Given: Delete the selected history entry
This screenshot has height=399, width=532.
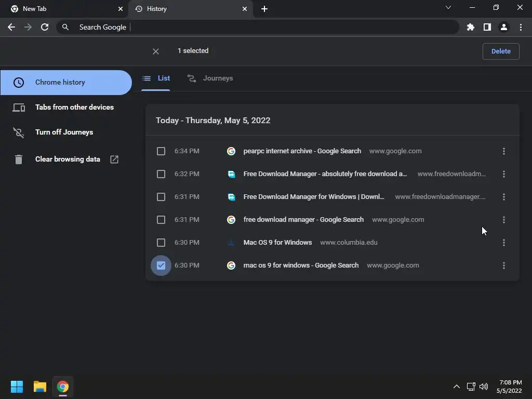Looking at the screenshot, I should (x=501, y=51).
